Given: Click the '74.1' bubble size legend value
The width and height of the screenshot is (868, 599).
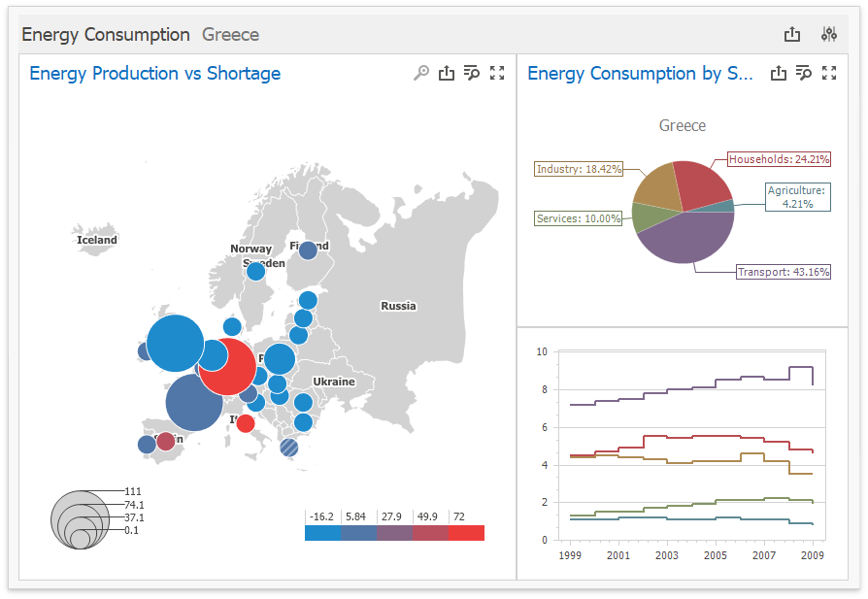Looking at the screenshot, I should click(134, 504).
